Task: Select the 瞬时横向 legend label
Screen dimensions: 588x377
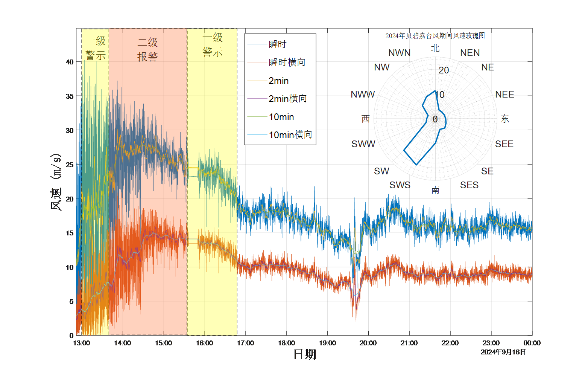Action: [287, 63]
